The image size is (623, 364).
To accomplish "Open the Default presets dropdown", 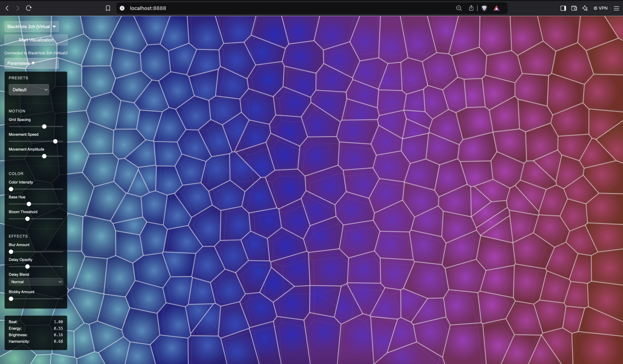I will pyautogui.click(x=29, y=90).
